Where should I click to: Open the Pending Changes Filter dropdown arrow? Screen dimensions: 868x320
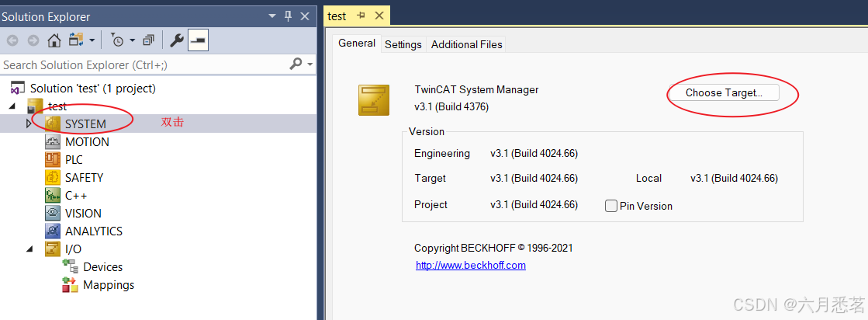point(133,40)
